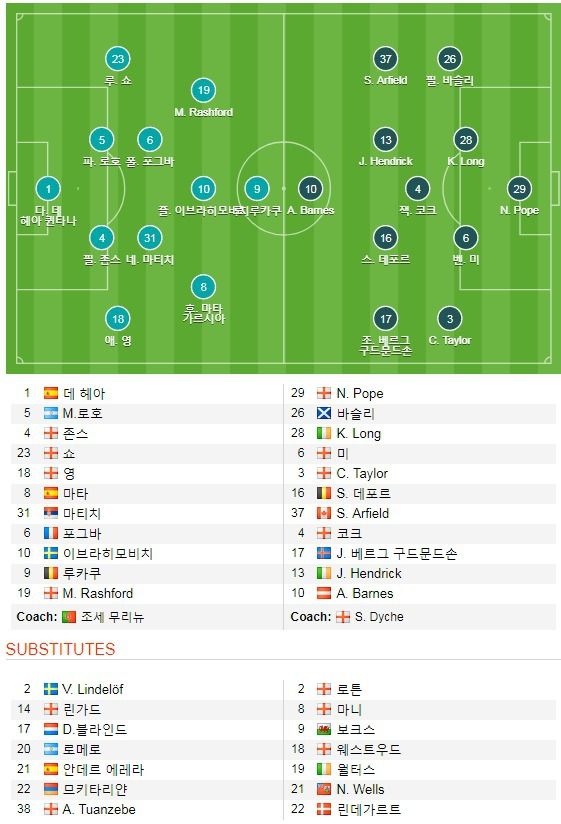Open N. Pope in the lineup list
The width and height of the screenshot is (561, 824).
tap(360, 393)
